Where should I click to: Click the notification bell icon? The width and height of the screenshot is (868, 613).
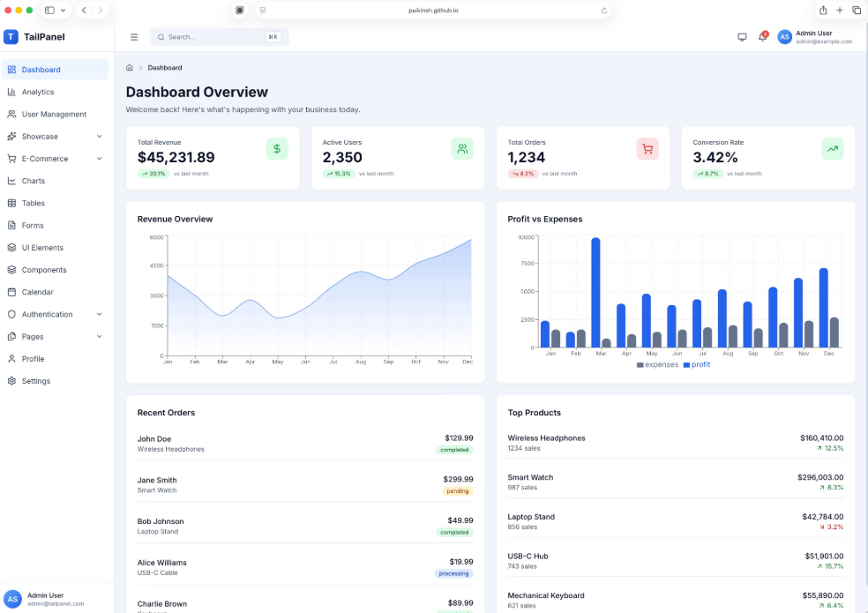[762, 37]
